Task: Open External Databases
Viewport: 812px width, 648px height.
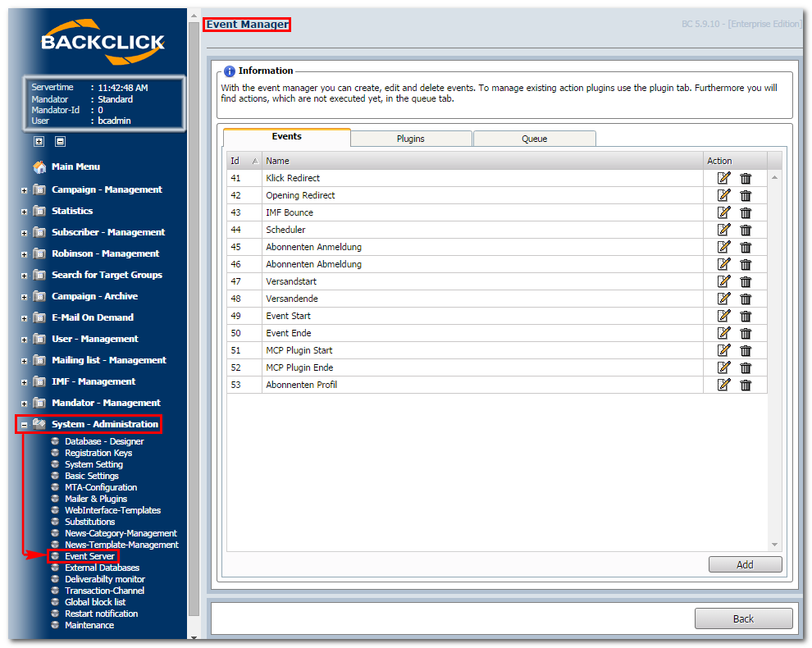Action: pos(102,568)
